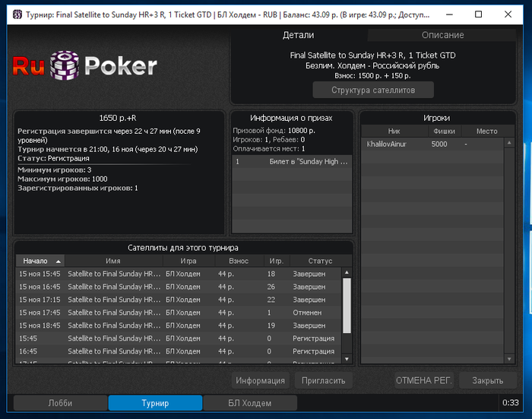Switch to the Детали tab
This screenshot has width=532, height=419.
298,35
